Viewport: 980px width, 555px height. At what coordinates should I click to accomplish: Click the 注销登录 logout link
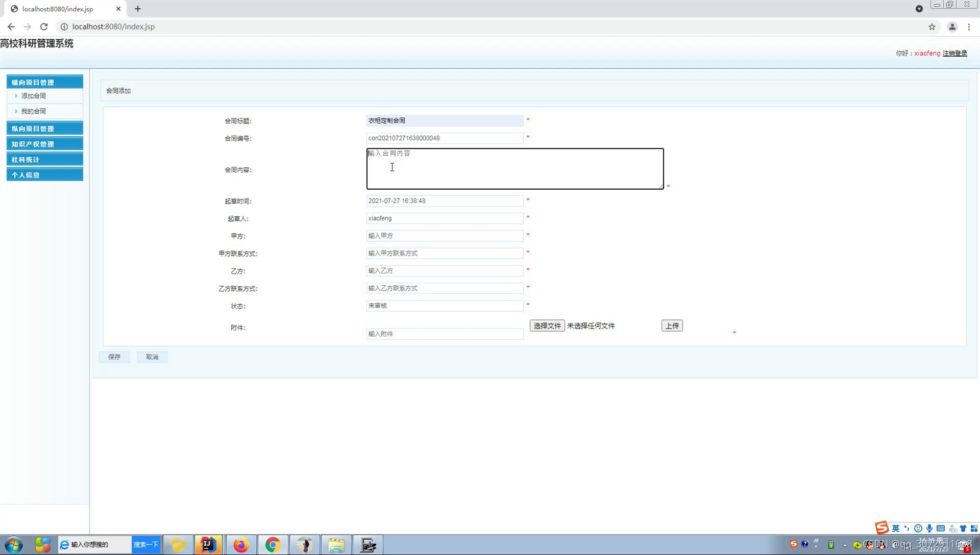click(954, 53)
